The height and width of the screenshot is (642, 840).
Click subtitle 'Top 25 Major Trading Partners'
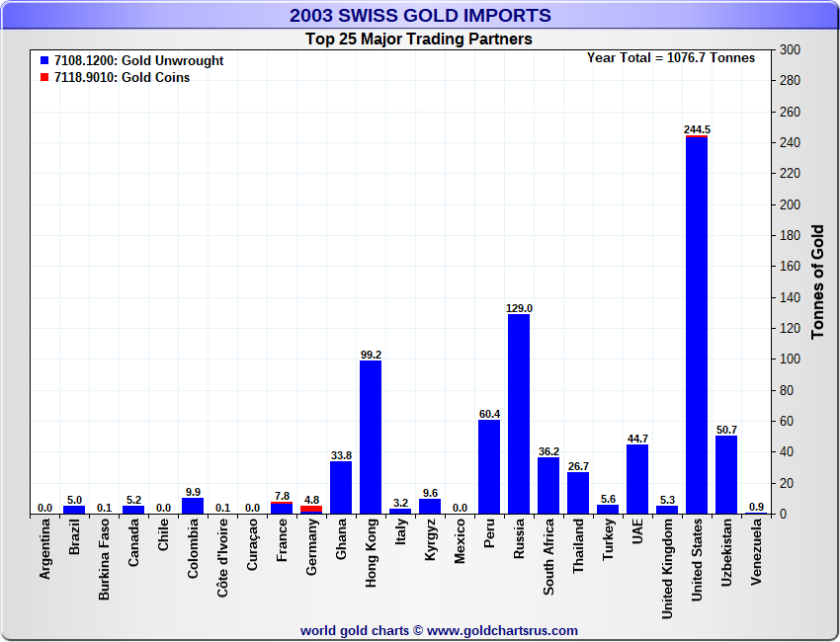(419, 40)
